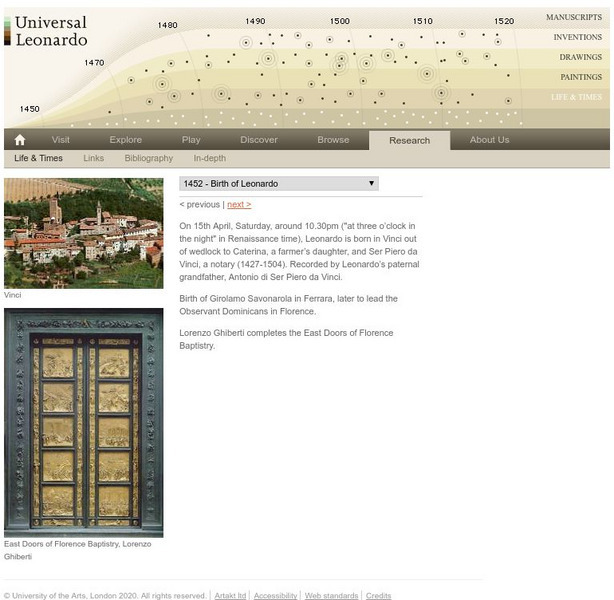Jump to the 1480 timeline marker
Screen dimensions: 614x600
pos(168,25)
